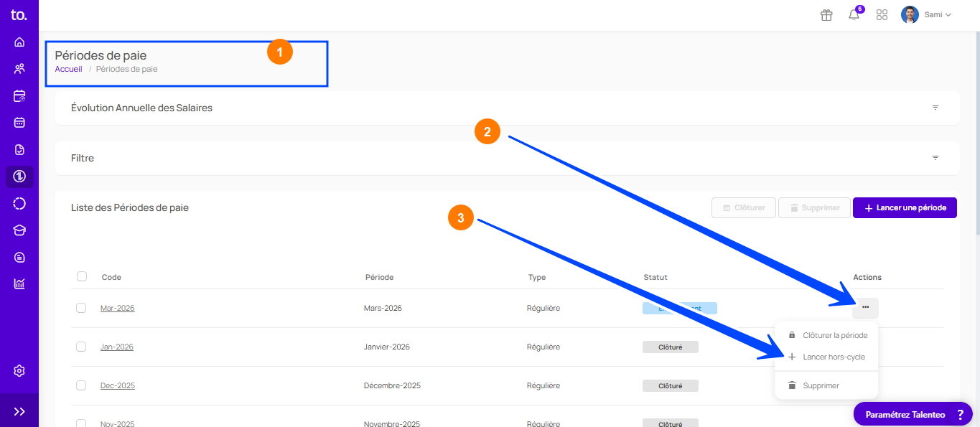Click the Lancer une période button
This screenshot has width=980, height=427.
click(905, 208)
